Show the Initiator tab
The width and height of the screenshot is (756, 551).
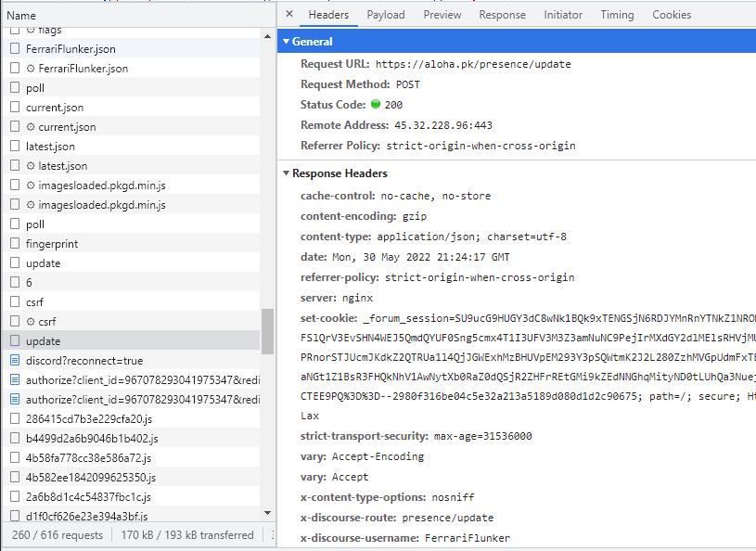[563, 15]
